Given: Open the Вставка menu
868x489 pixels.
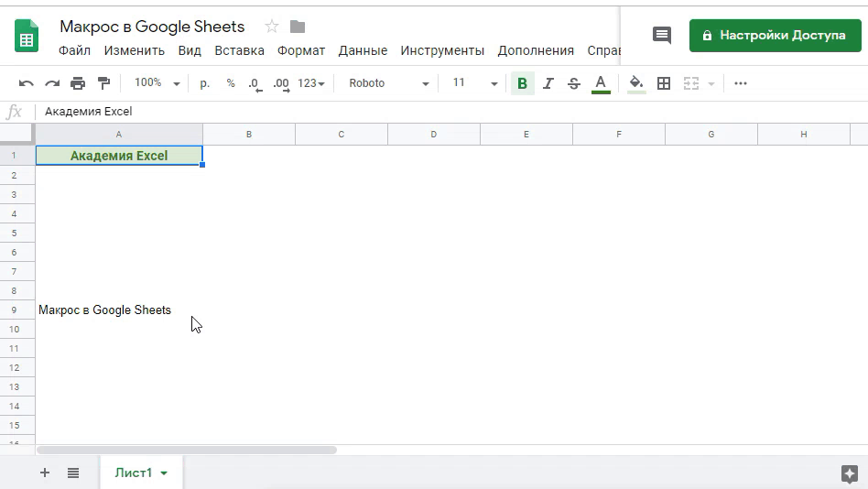Looking at the screenshot, I should pyautogui.click(x=239, y=50).
